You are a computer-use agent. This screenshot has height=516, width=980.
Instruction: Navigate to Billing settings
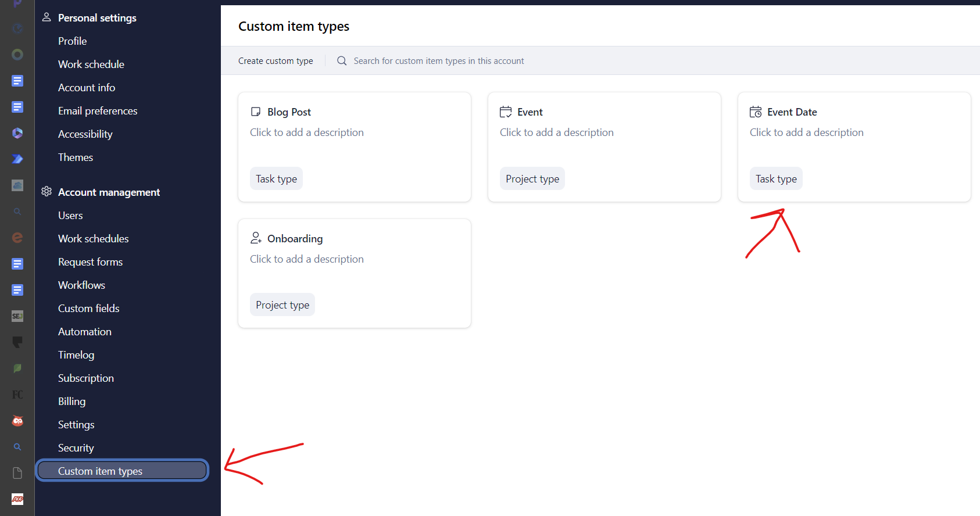pyautogui.click(x=71, y=402)
